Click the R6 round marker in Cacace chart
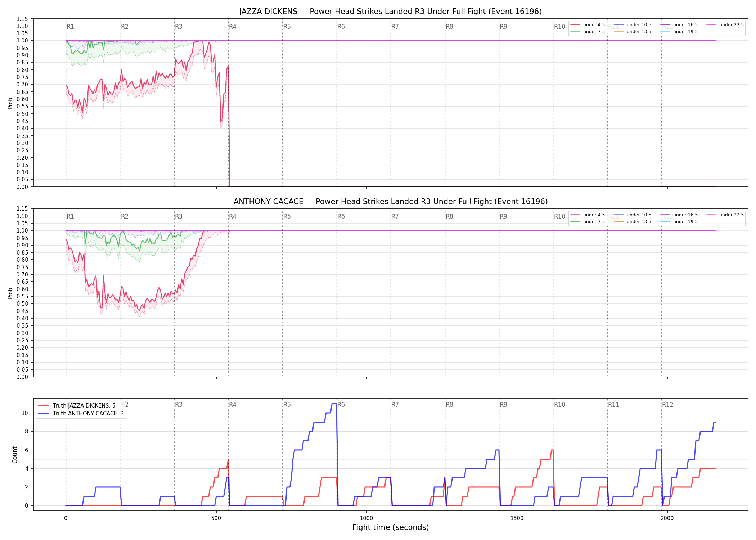The image size is (756, 540). 341,216
